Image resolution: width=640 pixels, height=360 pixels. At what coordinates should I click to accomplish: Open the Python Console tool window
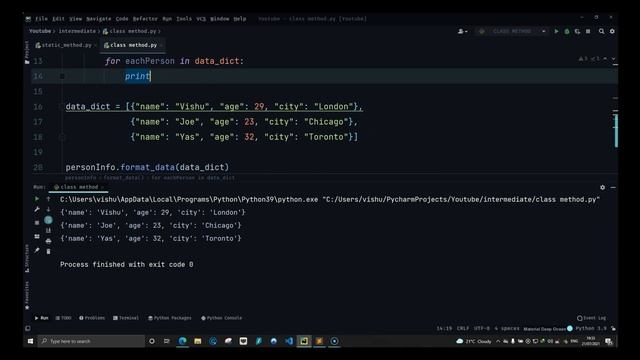222,318
